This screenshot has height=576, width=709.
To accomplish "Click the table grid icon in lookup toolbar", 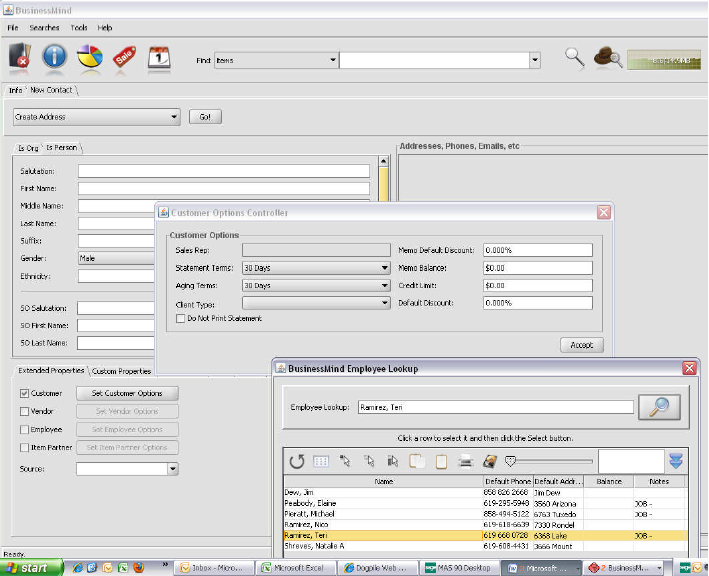I will click(321, 461).
